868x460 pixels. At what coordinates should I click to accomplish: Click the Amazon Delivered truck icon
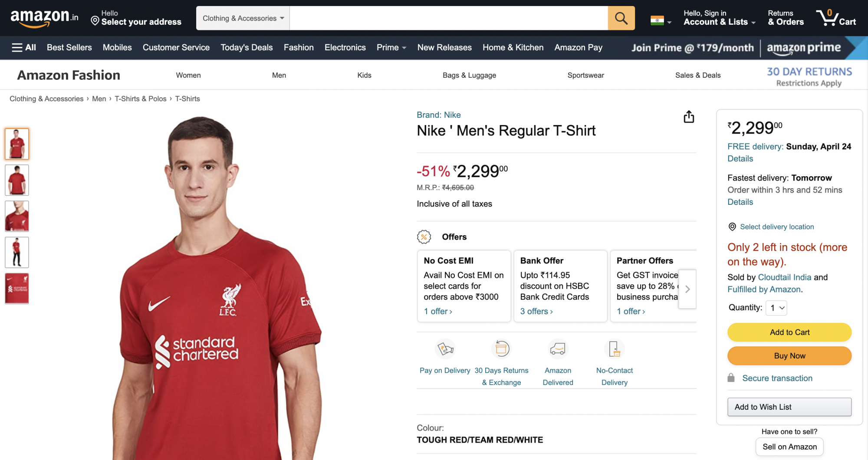[x=558, y=349]
